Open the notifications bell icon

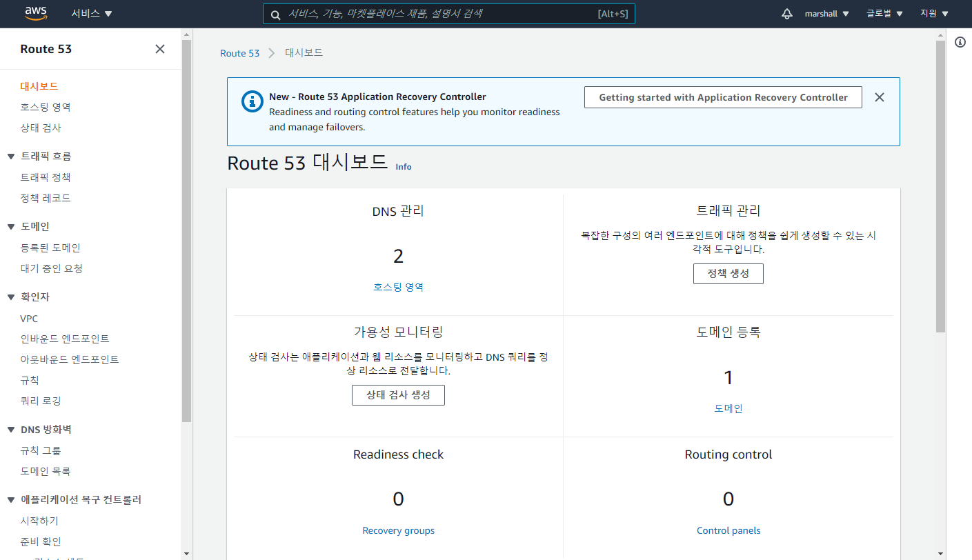pyautogui.click(x=787, y=14)
